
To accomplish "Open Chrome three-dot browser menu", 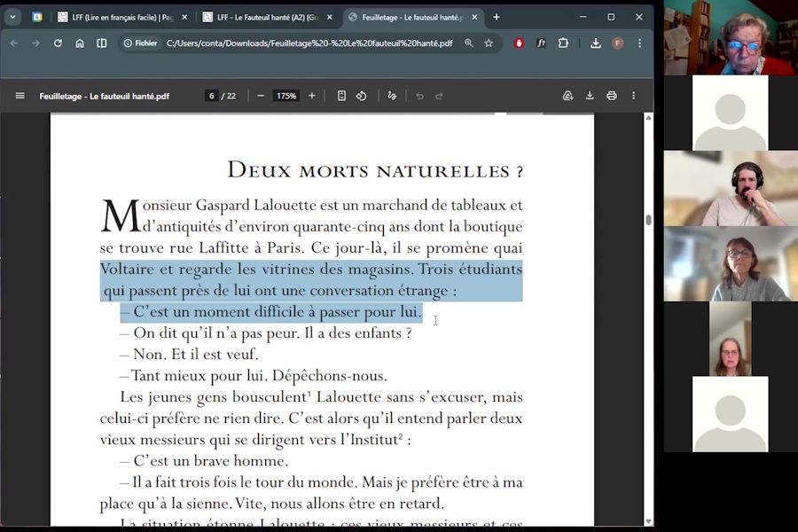I will [x=639, y=43].
